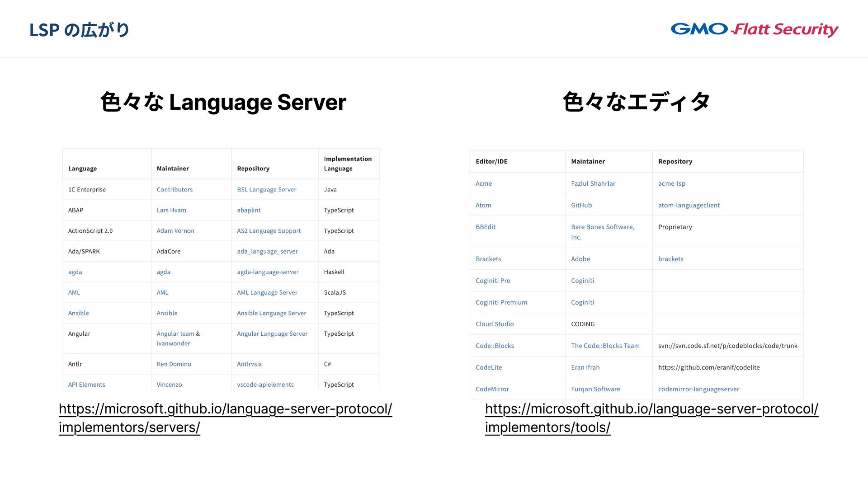This screenshot has width=868, height=488.
Task: Open the agda-language-server link
Action: [x=268, y=272]
